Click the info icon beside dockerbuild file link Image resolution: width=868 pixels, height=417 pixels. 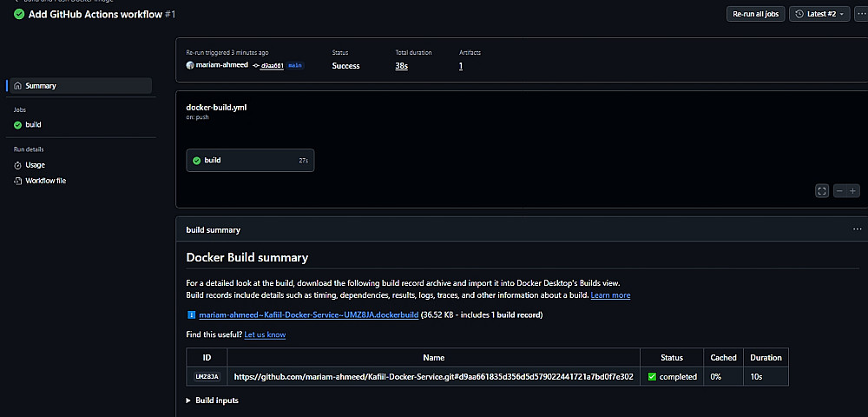click(x=191, y=314)
